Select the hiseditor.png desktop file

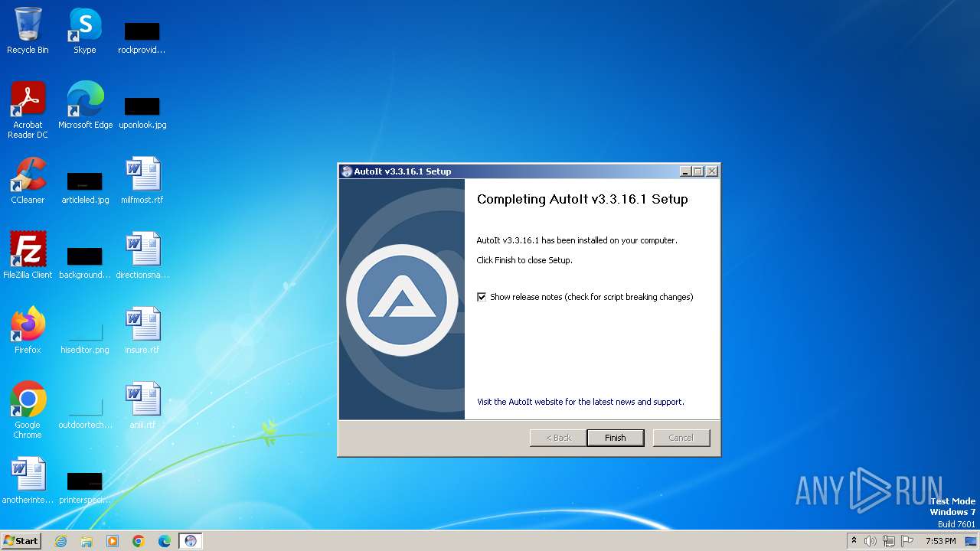85,337
